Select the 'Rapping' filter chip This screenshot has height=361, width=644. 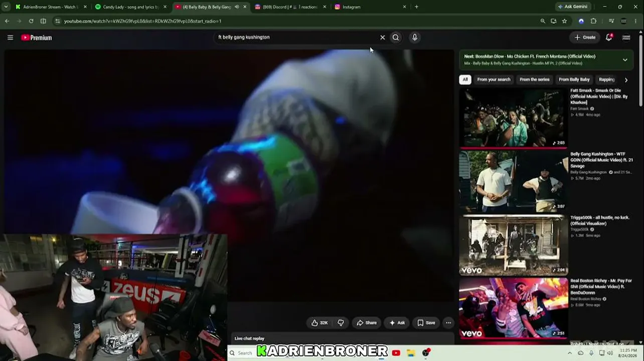pos(606,80)
